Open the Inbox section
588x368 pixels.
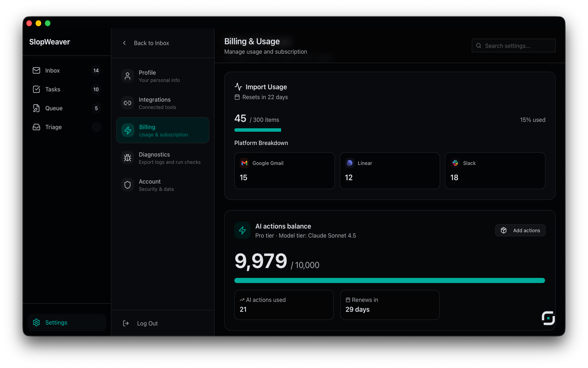[67, 70]
